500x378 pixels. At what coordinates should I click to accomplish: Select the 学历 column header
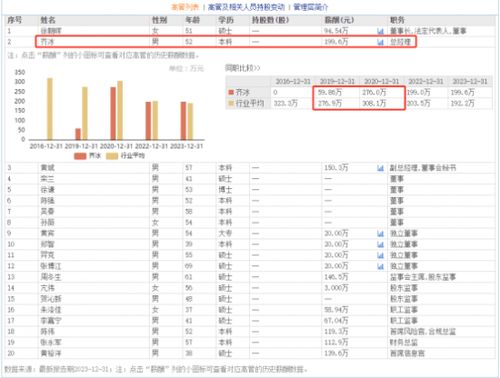click(226, 20)
